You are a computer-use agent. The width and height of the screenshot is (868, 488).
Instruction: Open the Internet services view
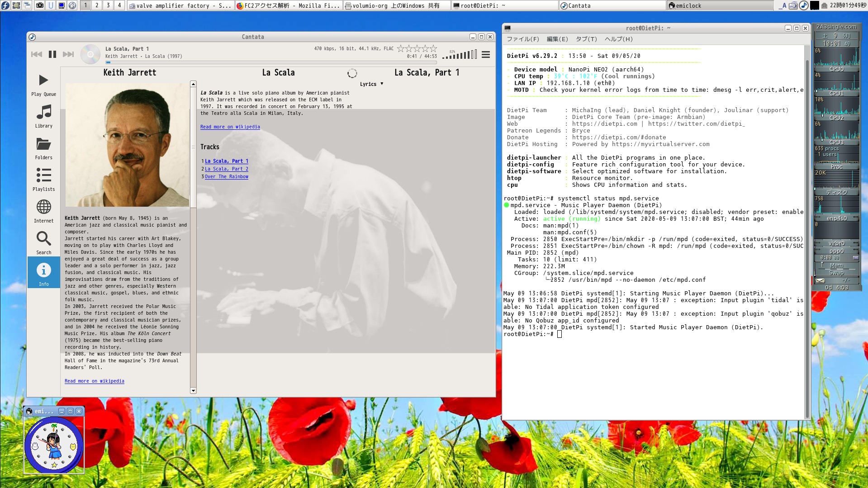(x=43, y=211)
